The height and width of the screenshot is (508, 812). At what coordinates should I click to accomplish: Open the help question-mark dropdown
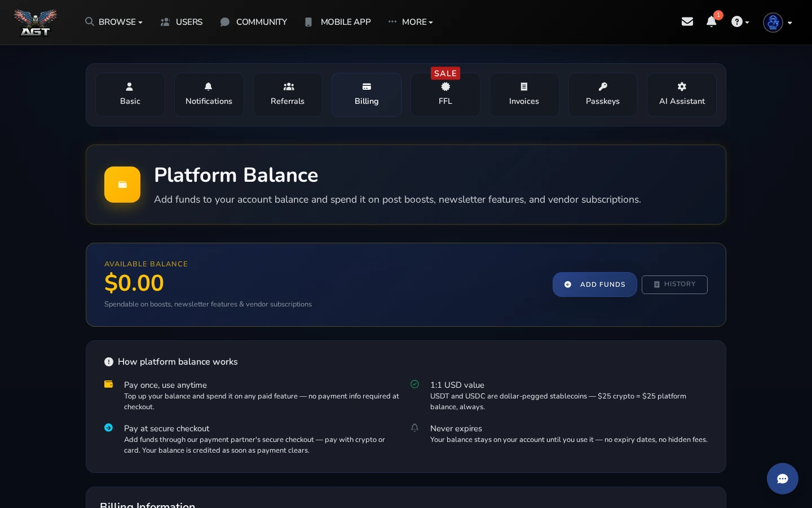coord(740,22)
